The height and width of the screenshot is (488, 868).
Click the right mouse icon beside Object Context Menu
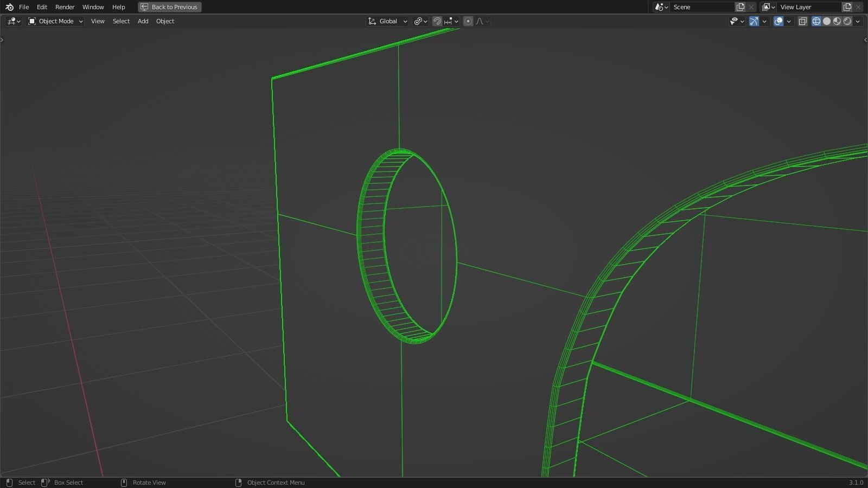click(x=238, y=483)
